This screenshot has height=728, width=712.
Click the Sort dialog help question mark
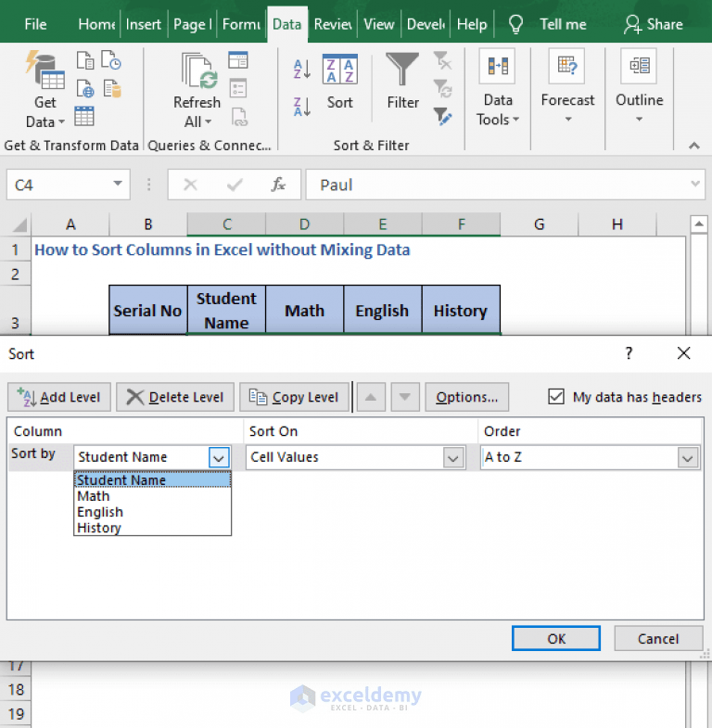pos(629,353)
